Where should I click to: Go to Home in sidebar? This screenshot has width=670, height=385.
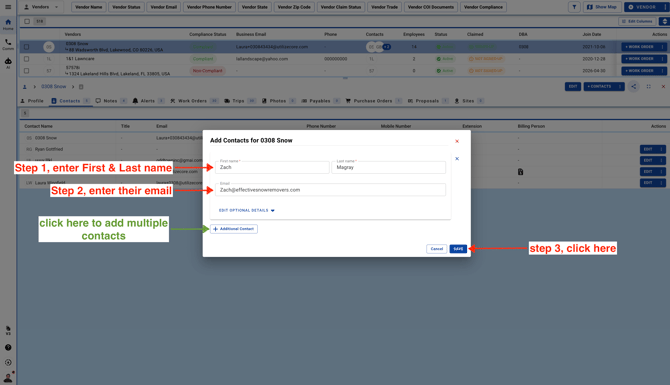pos(8,24)
